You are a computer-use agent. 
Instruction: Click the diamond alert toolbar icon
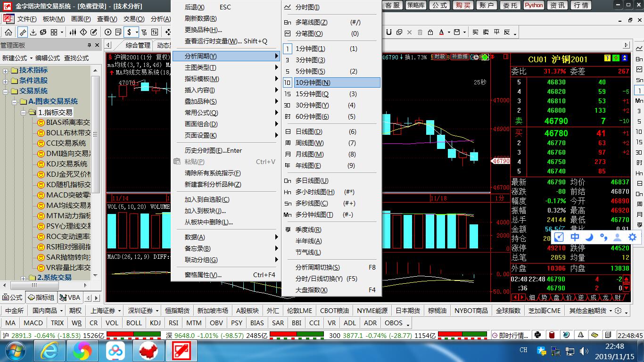83,32
